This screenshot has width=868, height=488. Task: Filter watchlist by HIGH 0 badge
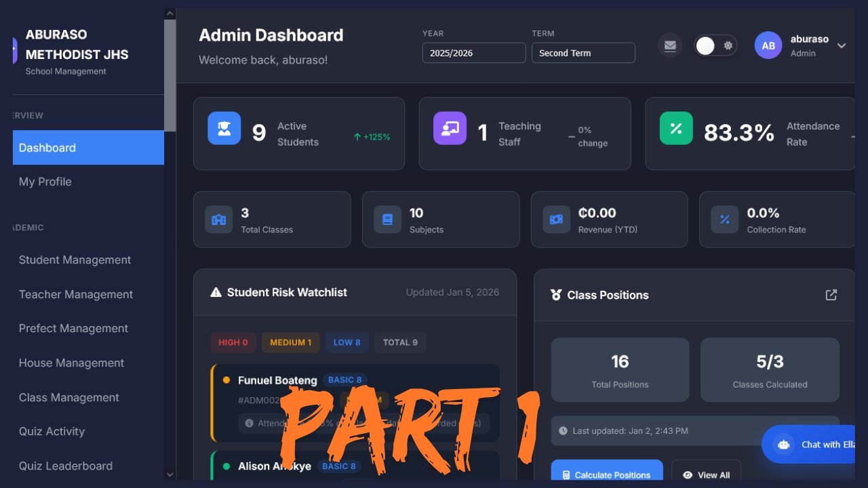click(233, 342)
